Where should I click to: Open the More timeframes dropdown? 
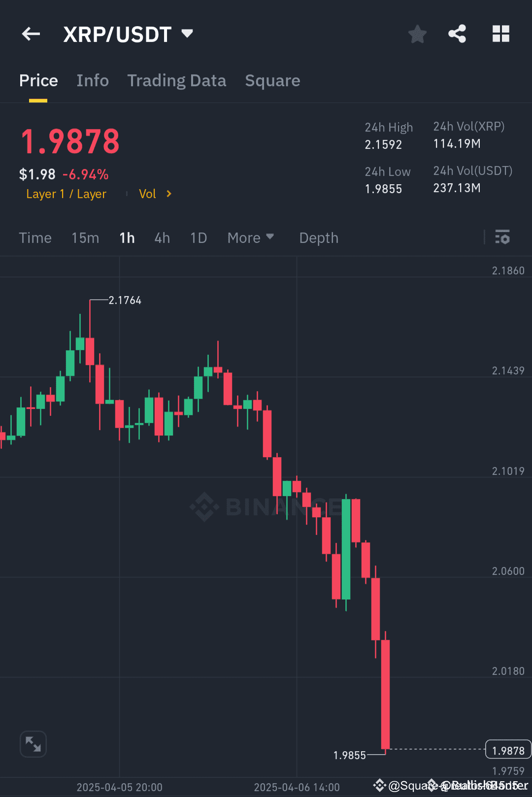pos(251,237)
